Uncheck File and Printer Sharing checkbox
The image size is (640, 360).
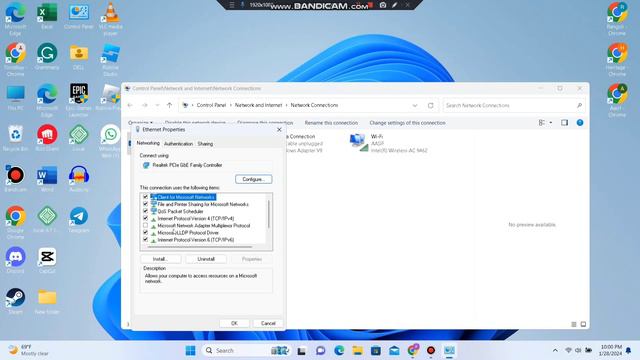click(x=145, y=204)
